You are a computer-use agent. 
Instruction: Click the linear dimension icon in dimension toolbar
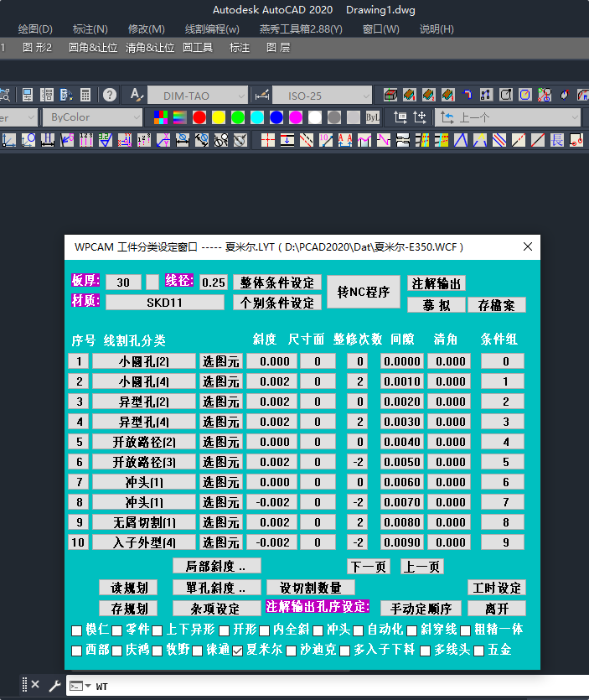(x=48, y=140)
